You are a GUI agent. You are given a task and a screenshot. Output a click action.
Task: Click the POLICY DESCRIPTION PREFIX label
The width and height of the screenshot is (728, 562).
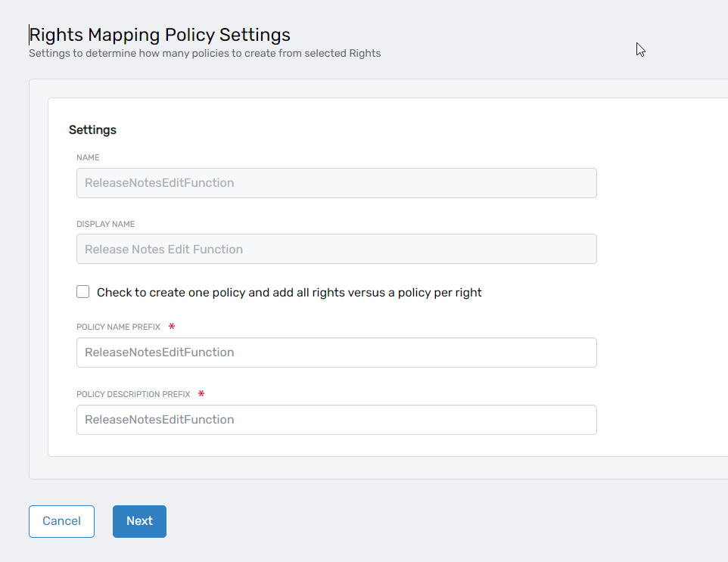click(132, 394)
